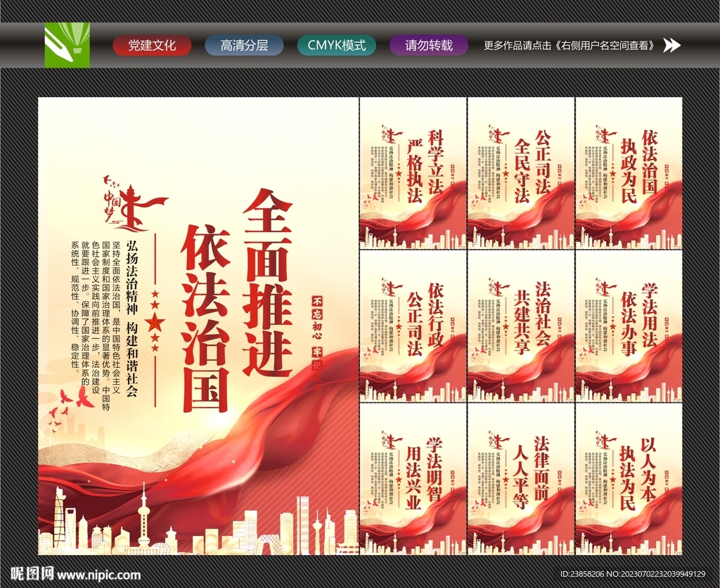This screenshot has width=720, height=588.
Task: Click the large red star between lines
Action: point(154,322)
